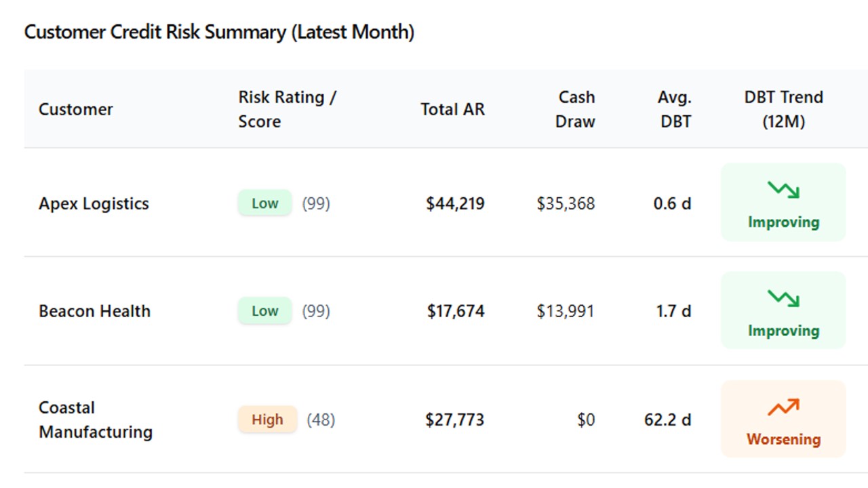Click the Customer Credit Risk Summary title
Image resolution: width=868 pixels, height=488 pixels.
coord(219,32)
